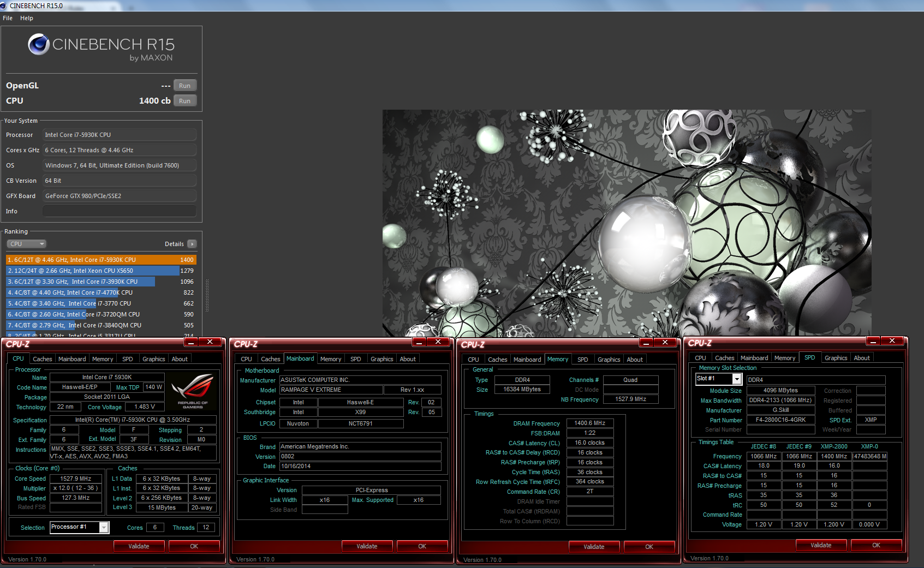924x568 pixels.
Task: Click the RAMPAGE V EXTREME model field
Action: tap(331, 390)
